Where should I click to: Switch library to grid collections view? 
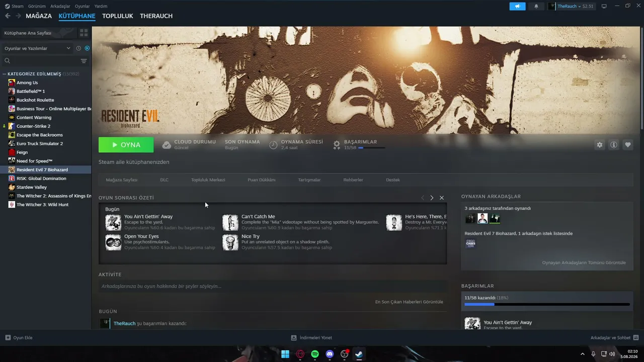click(x=84, y=33)
